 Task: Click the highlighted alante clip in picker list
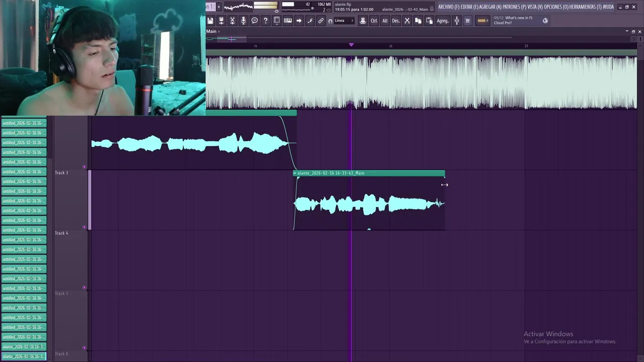click(23, 356)
